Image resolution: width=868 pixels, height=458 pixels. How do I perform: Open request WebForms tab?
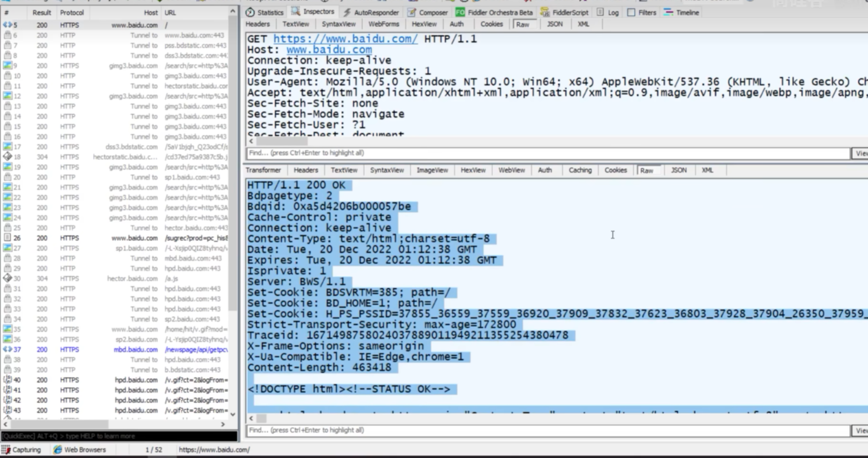pyautogui.click(x=383, y=24)
